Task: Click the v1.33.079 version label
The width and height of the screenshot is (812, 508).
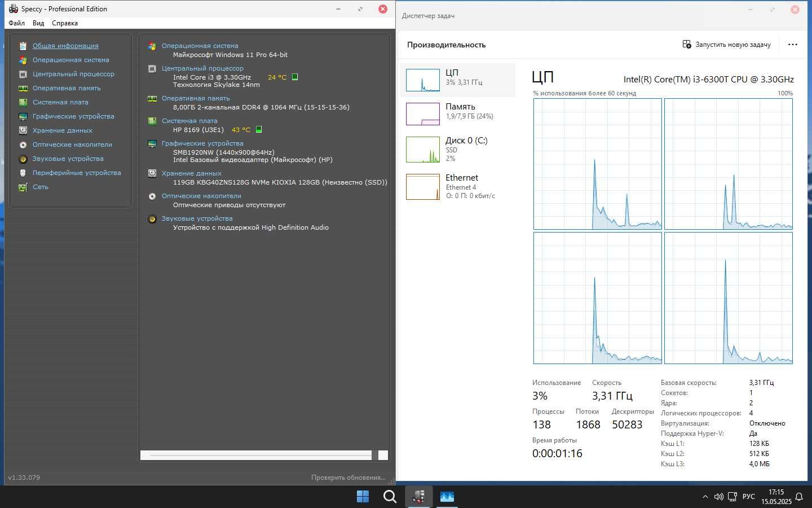Action: [24, 478]
